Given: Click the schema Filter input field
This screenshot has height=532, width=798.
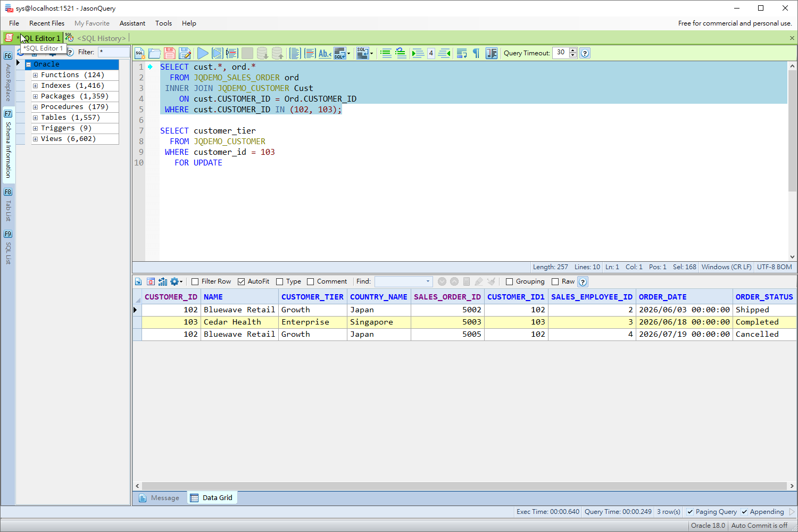Looking at the screenshot, I should click(x=114, y=52).
